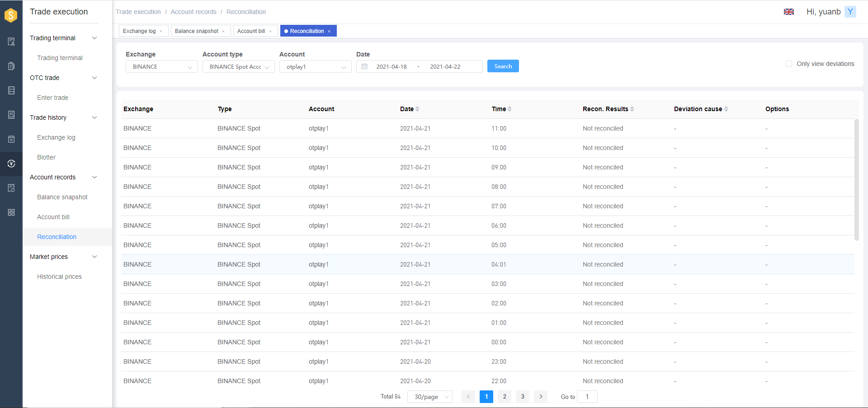Collapse the Trade history menu group
The width and height of the screenshot is (868, 408).
94,117
